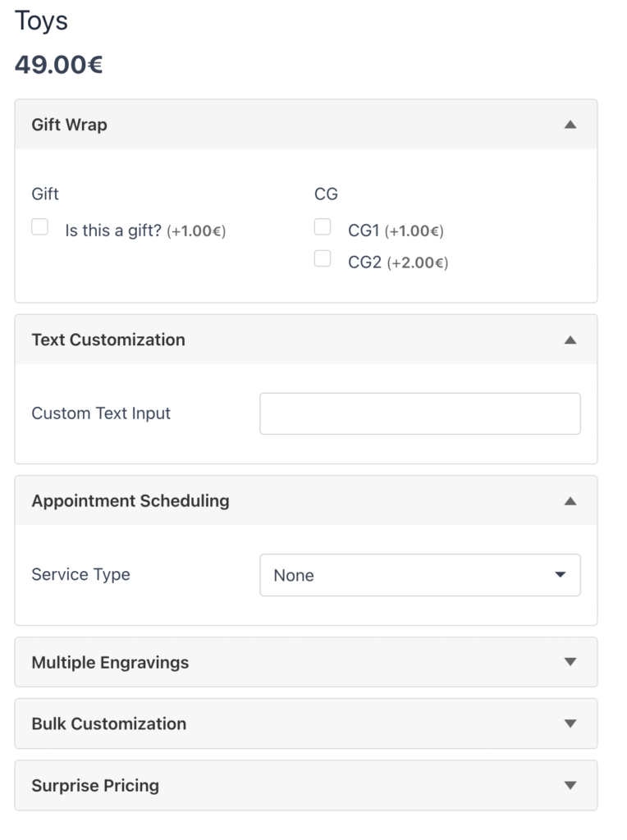
Task: Enable the CG1 checkbox option
Action: tap(323, 227)
